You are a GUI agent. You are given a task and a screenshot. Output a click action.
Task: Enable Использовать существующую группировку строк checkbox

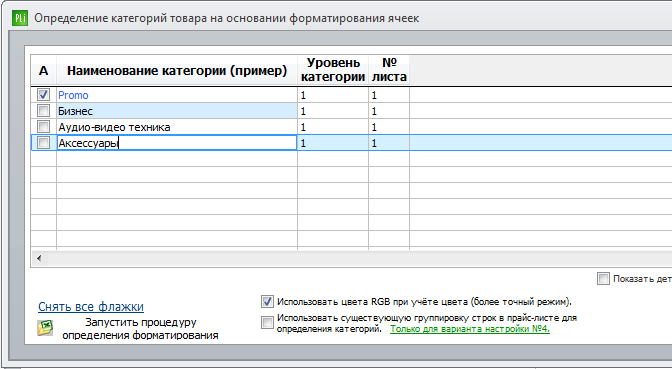267,323
